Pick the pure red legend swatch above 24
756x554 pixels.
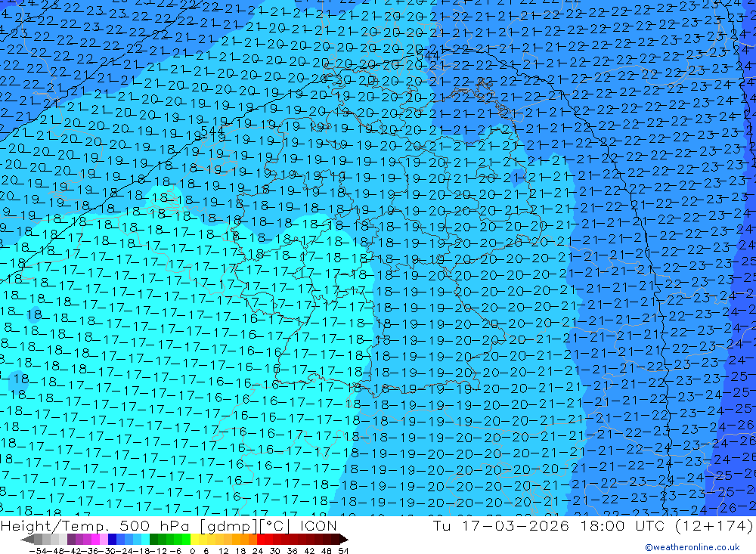261,539
